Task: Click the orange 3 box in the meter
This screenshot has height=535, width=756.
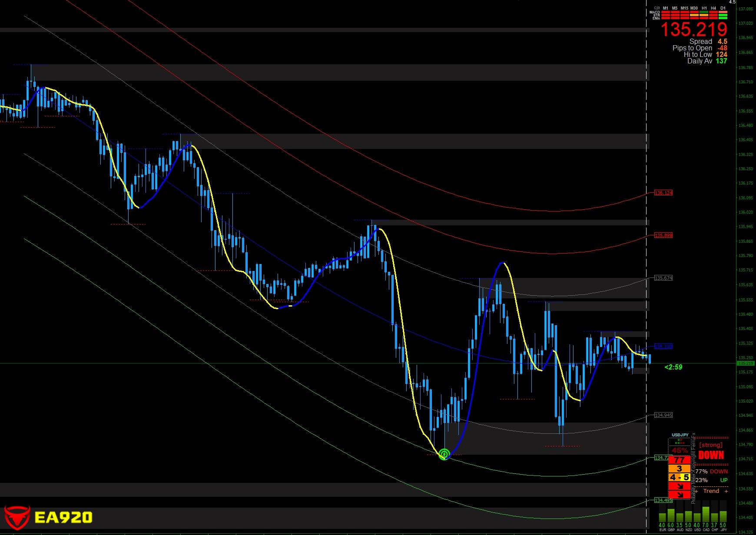Action: (x=679, y=469)
